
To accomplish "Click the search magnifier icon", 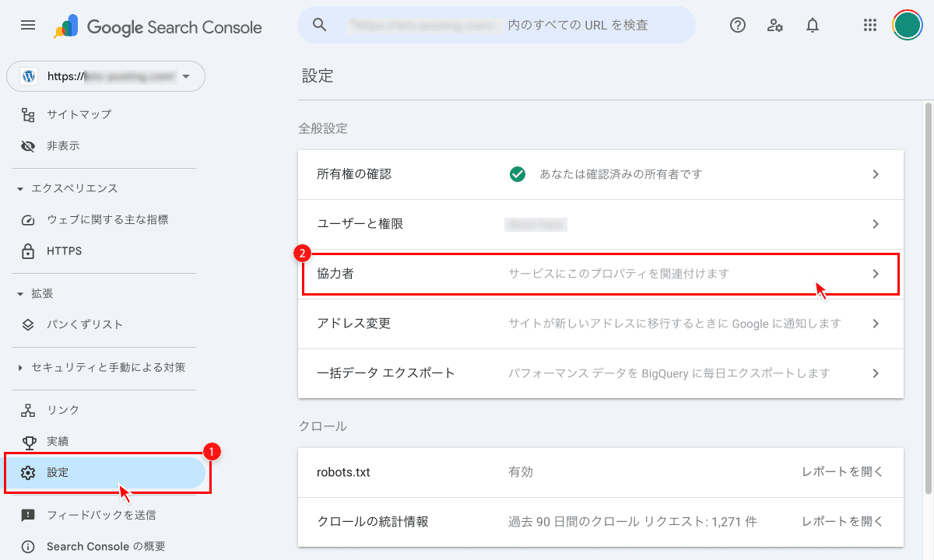I will click(319, 25).
